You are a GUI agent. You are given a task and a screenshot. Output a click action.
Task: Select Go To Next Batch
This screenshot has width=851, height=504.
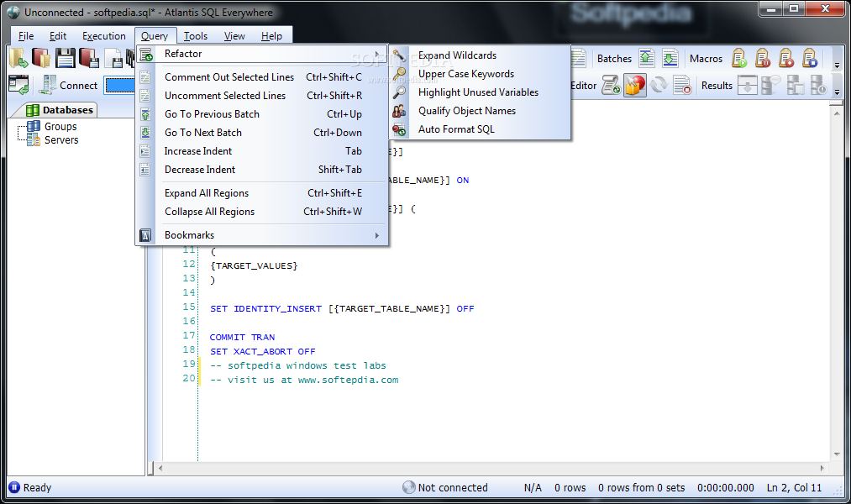(261, 133)
